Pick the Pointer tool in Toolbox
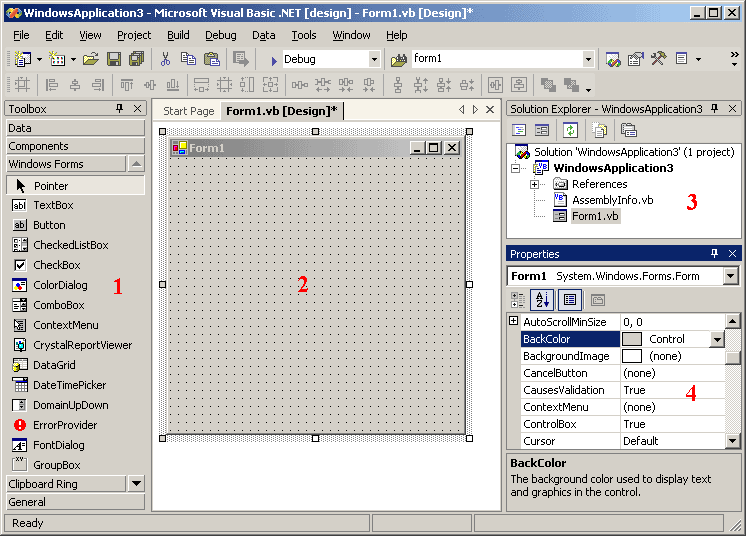This screenshot has width=746, height=536. [76, 185]
